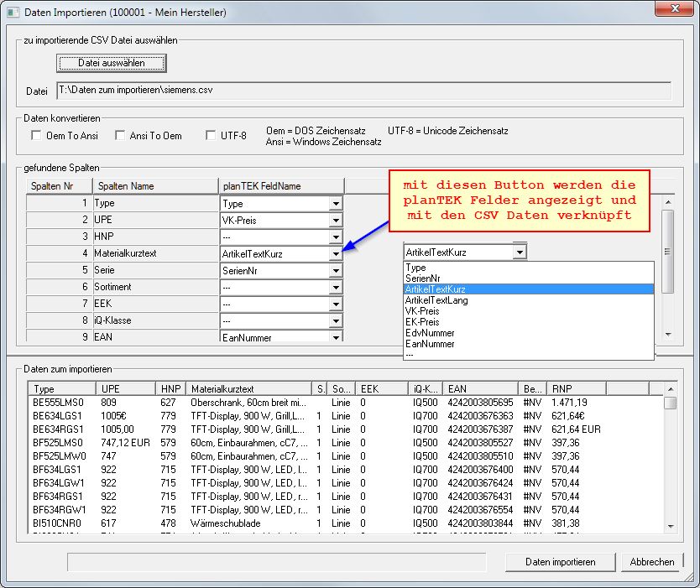
Task: Open dropdown for UPE row VK-Preis
Action: click(336, 221)
